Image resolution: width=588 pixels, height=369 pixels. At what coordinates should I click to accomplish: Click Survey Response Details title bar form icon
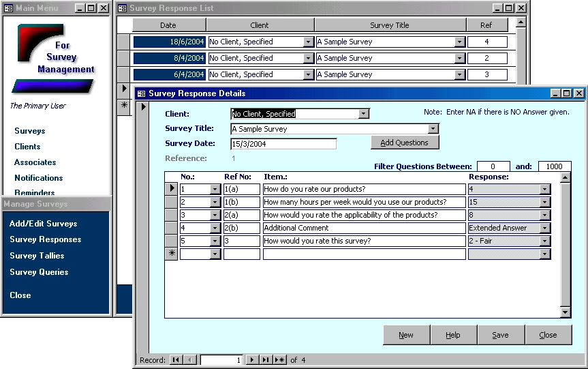142,93
